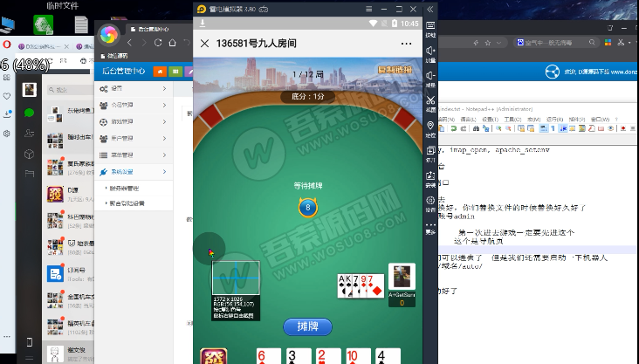Close the 136581 nine-person room page
This screenshot has height=364, width=639.
tap(204, 43)
